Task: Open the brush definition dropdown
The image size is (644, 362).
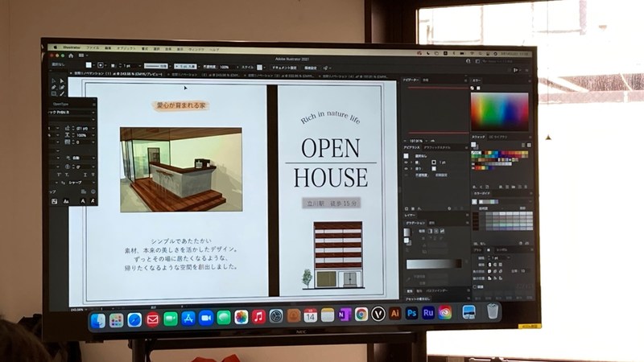Action: click(x=198, y=67)
